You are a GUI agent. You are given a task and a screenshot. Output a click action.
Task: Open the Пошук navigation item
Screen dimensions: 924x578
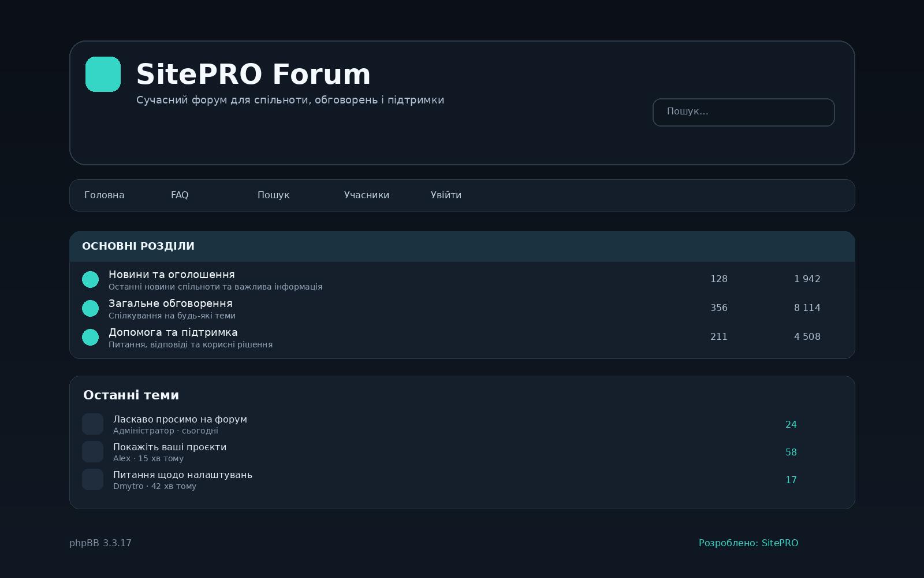pos(273,195)
